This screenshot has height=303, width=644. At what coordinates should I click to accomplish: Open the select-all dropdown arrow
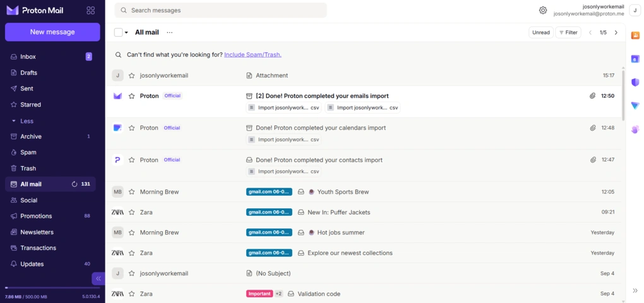(126, 32)
